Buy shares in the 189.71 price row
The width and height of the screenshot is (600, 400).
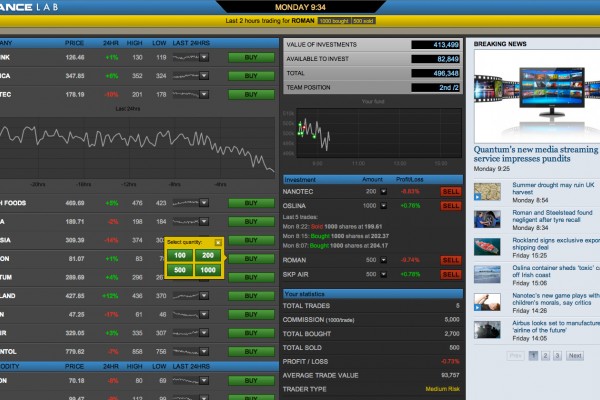click(x=251, y=221)
